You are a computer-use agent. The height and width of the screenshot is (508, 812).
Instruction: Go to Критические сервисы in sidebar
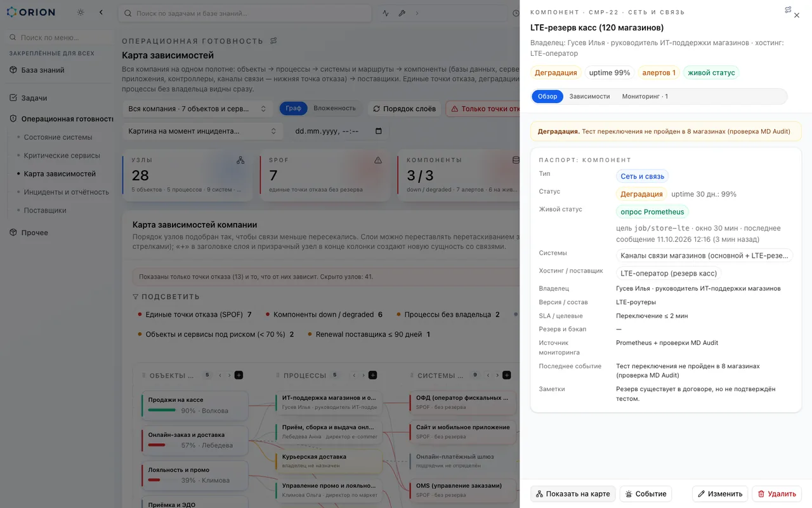coord(62,156)
